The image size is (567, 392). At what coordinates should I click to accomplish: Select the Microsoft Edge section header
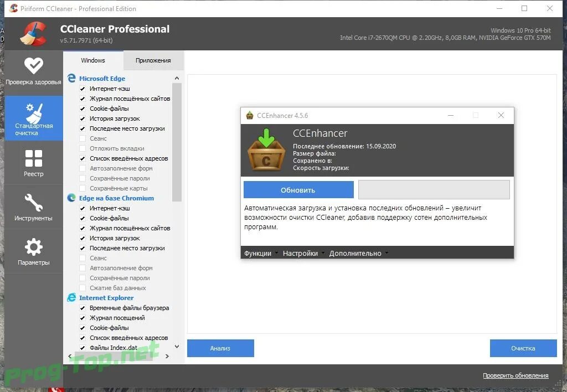pyautogui.click(x=102, y=79)
